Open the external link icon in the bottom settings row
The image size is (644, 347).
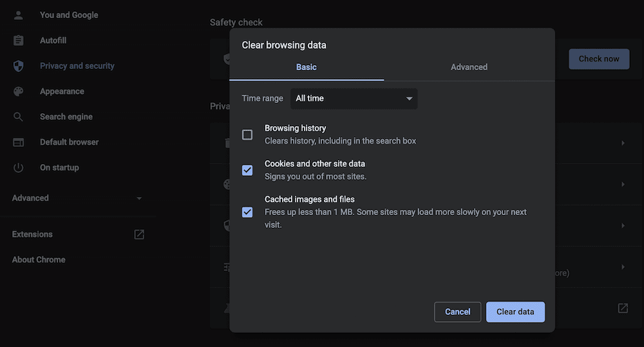623,308
